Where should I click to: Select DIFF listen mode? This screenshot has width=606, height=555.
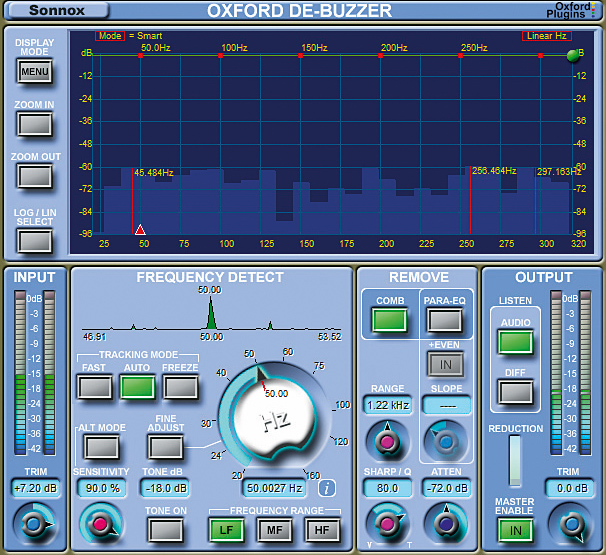[515, 392]
